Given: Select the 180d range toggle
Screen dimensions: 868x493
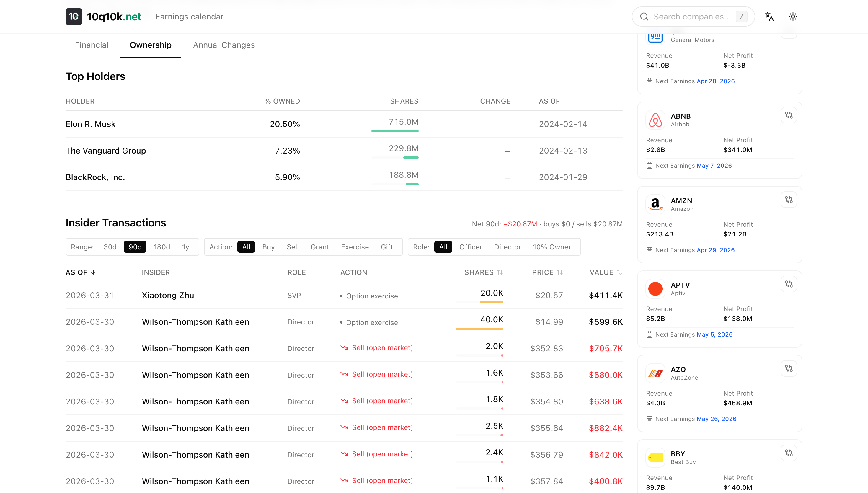Looking at the screenshot, I should [162, 247].
